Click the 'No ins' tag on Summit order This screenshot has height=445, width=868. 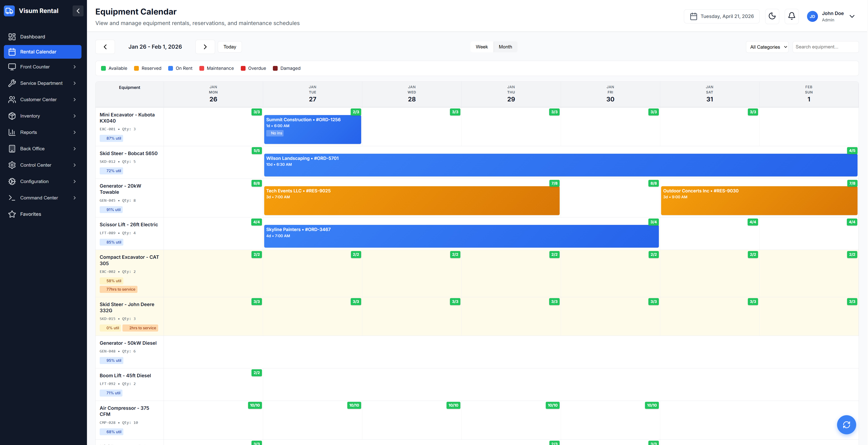[275, 133]
